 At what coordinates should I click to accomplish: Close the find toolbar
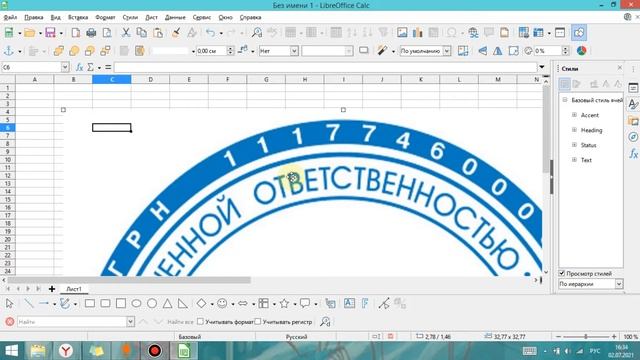tap(10, 322)
